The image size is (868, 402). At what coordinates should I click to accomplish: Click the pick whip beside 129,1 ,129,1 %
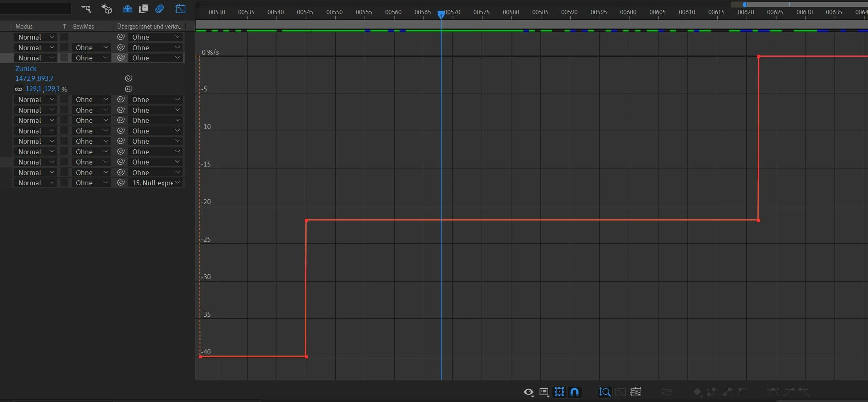[x=128, y=89]
